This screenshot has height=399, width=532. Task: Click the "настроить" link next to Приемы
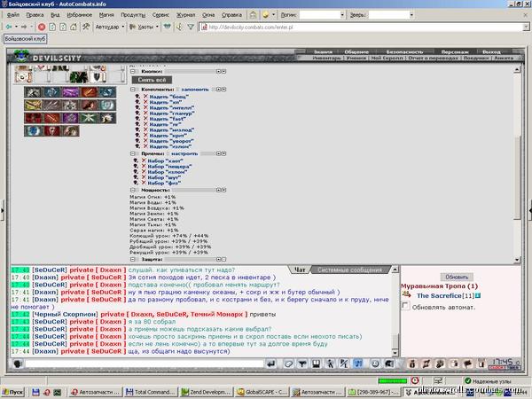[x=184, y=153]
